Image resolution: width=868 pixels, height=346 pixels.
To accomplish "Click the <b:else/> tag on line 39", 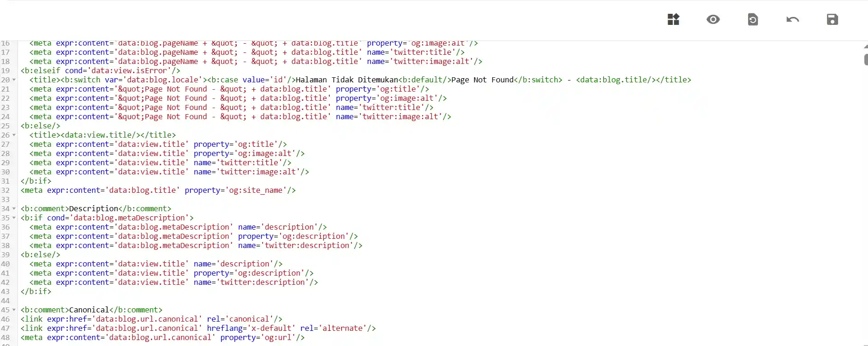I will [x=40, y=255].
